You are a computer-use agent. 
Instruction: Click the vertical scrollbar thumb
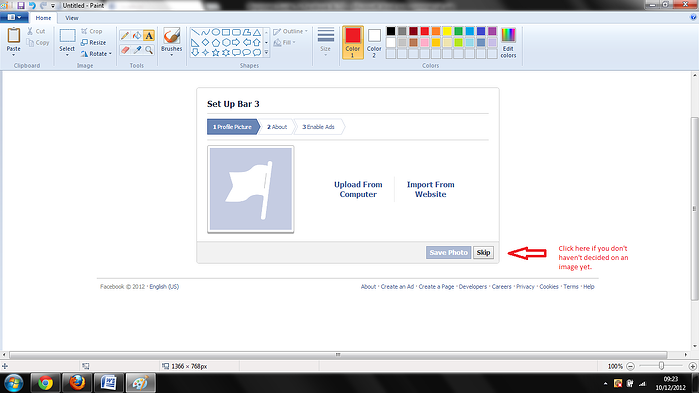(695, 209)
